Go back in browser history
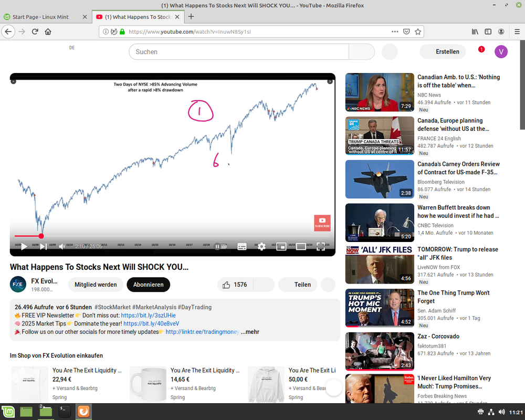This screenshot has width=525, height=420. [8, 32]
